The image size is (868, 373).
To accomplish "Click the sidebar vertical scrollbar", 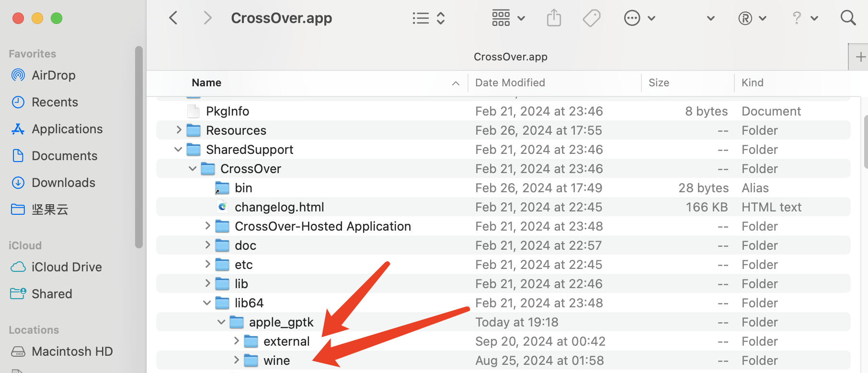I will [139, 147].
